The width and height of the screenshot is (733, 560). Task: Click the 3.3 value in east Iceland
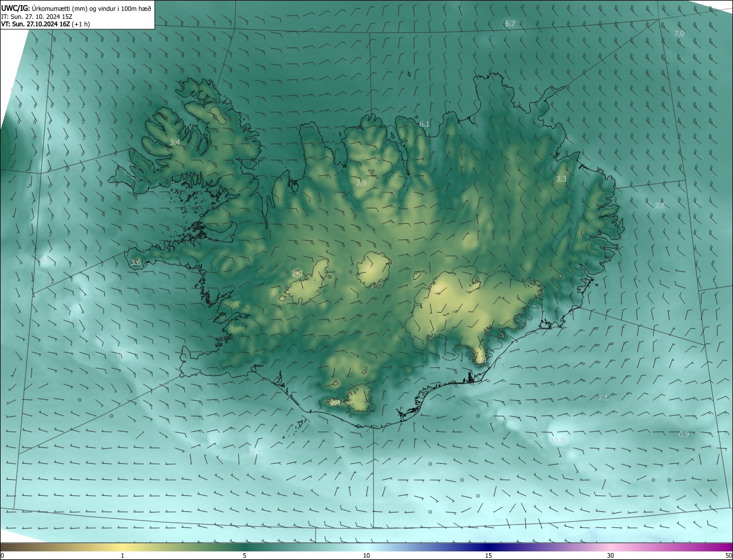tap(561, 179)
